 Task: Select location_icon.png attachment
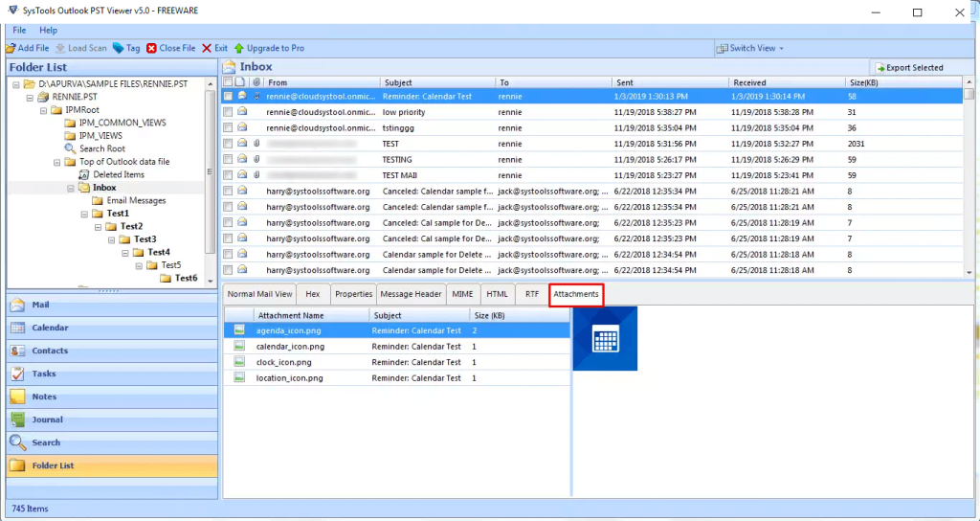pyautogui.click(x=397, y=377)
